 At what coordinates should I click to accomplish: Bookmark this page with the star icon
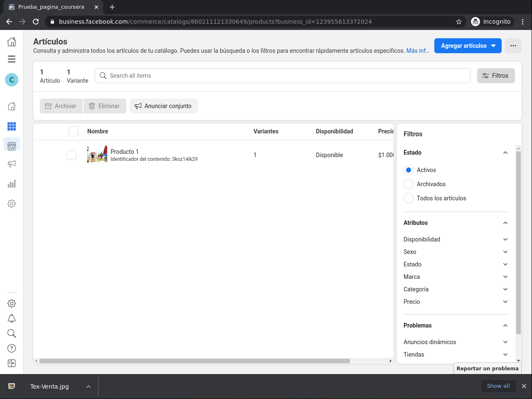[459, 22]
